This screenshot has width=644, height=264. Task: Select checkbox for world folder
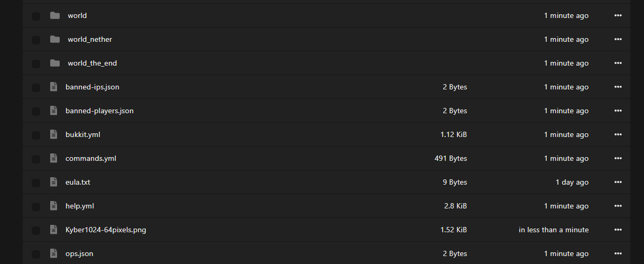(36, 16)
